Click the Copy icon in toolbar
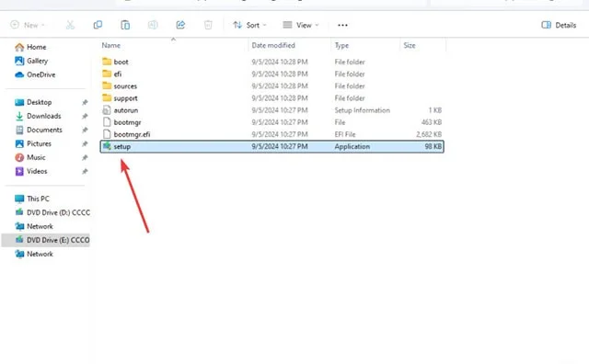 [98, 25]
